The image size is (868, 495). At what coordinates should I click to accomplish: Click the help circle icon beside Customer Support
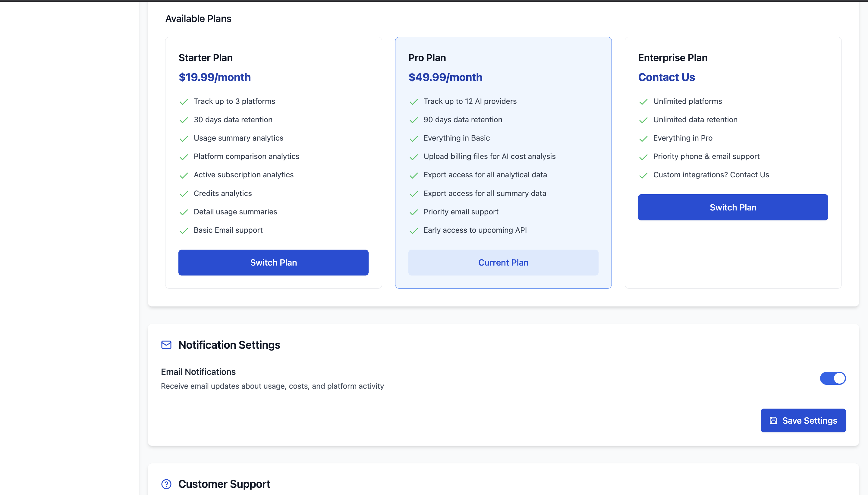166,484
